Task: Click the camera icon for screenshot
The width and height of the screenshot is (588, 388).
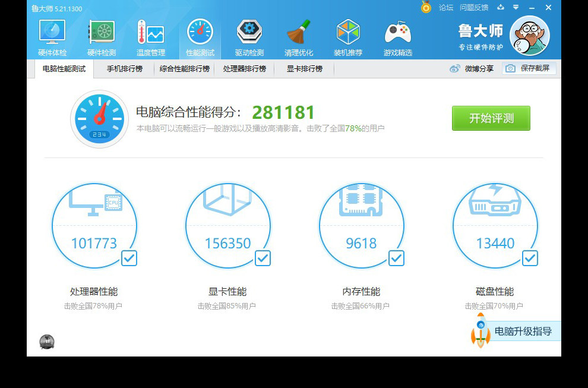Action: click(x=510, y=68)
